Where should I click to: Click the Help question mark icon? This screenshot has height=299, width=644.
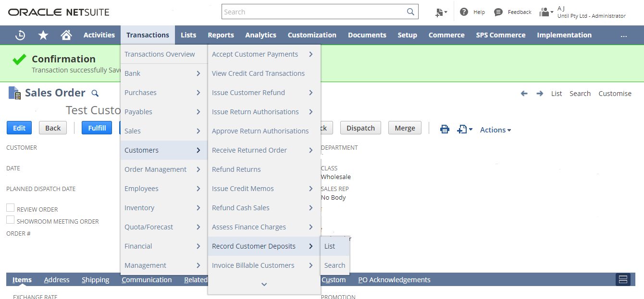click(464, 12)
